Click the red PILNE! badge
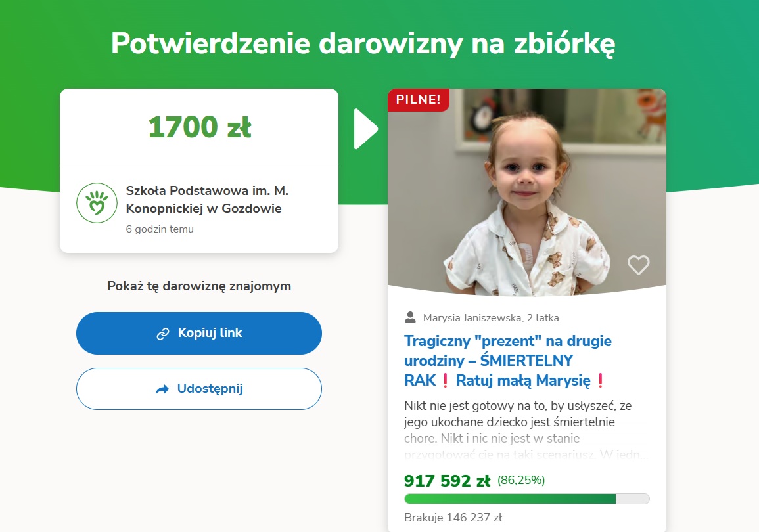The image size is (759, 532). [419, 100]
